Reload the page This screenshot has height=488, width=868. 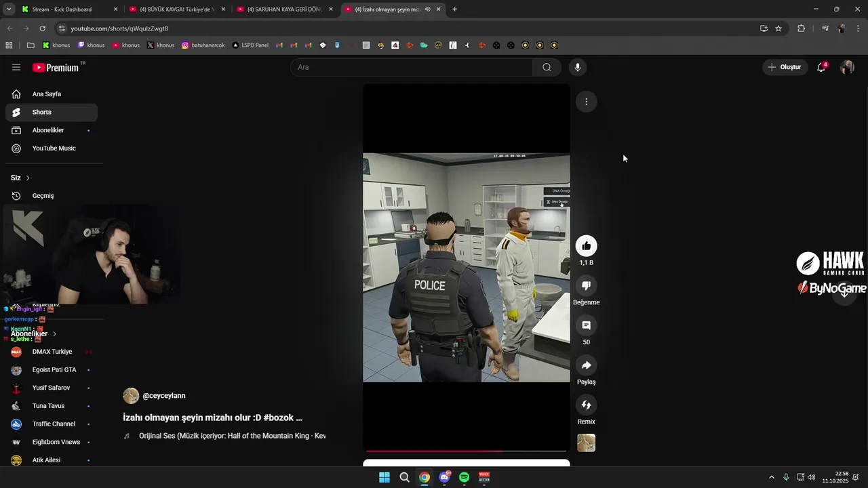point(42,28)
